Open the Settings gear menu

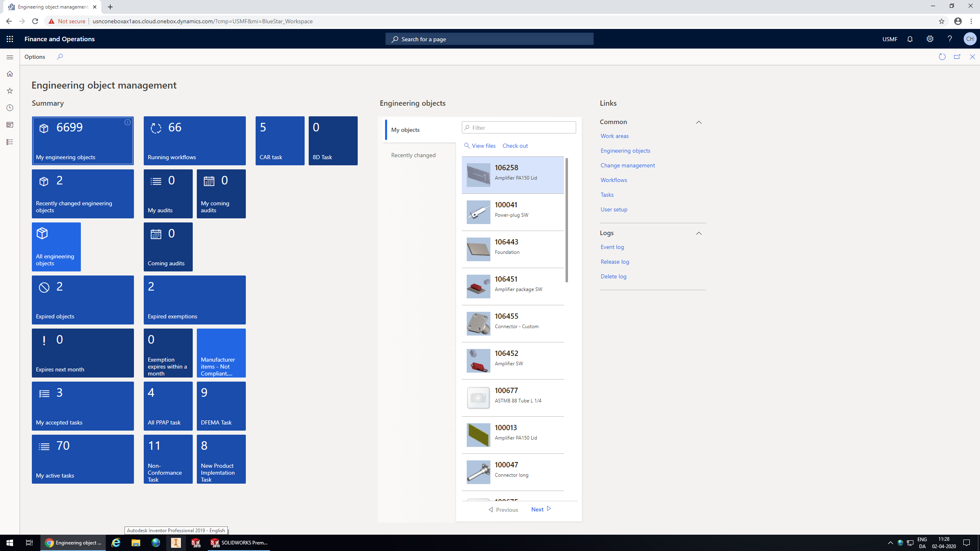tap(930, 39)
